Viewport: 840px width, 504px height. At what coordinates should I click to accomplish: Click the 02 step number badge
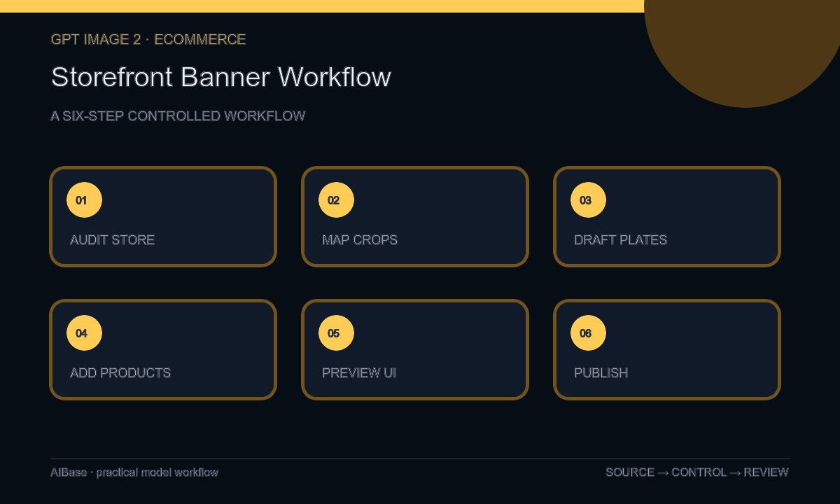click(336, 200)
